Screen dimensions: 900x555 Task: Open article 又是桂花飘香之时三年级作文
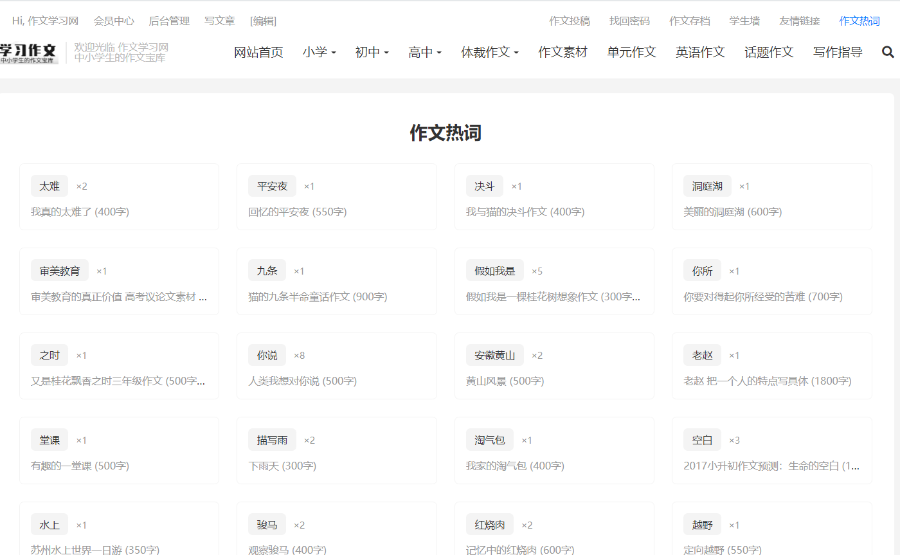[x=118, y=381]
